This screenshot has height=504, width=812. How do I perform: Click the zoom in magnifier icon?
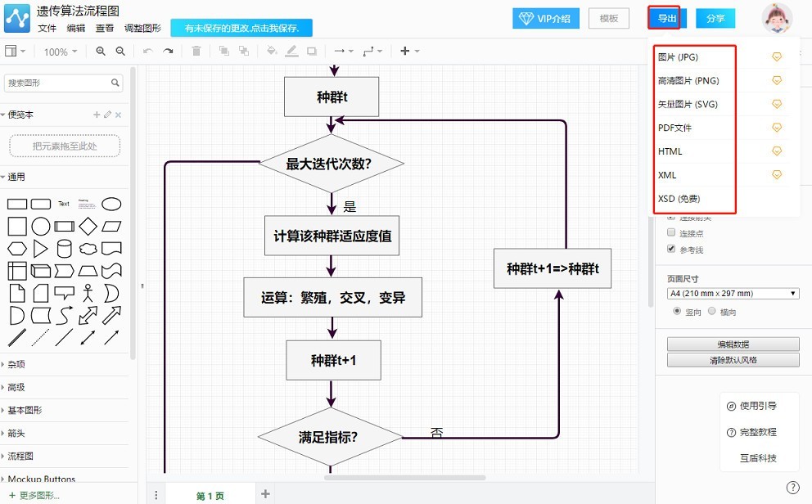101,52
